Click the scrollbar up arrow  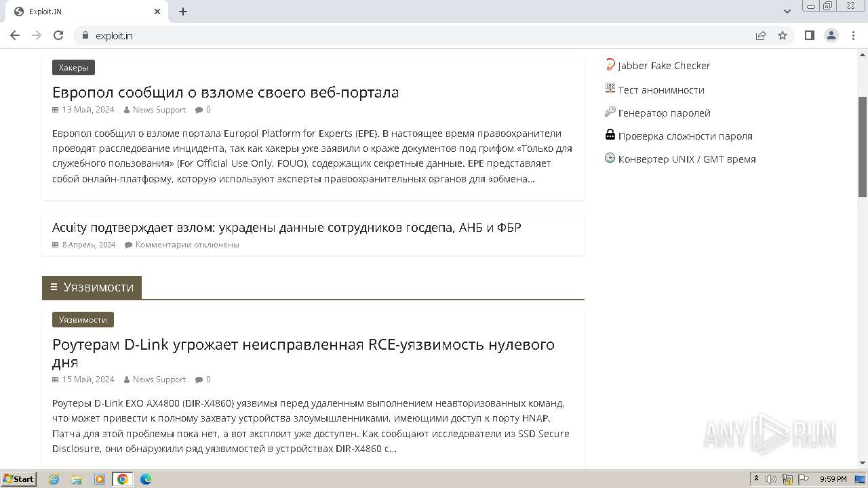[x=863, y=54]
